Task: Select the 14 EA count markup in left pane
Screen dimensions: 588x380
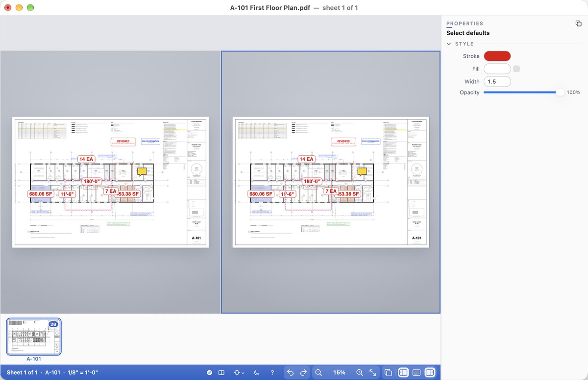Action: (86, 159)
